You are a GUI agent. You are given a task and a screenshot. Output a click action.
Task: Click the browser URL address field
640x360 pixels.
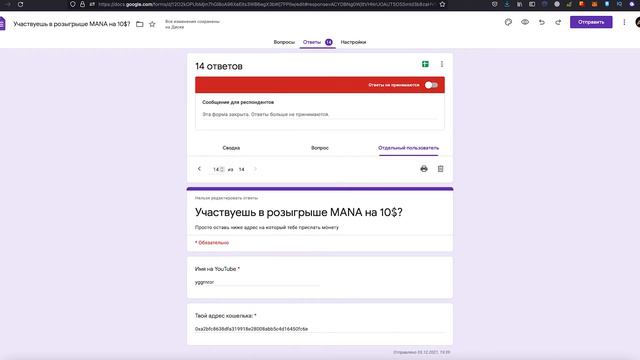point(265,4)
